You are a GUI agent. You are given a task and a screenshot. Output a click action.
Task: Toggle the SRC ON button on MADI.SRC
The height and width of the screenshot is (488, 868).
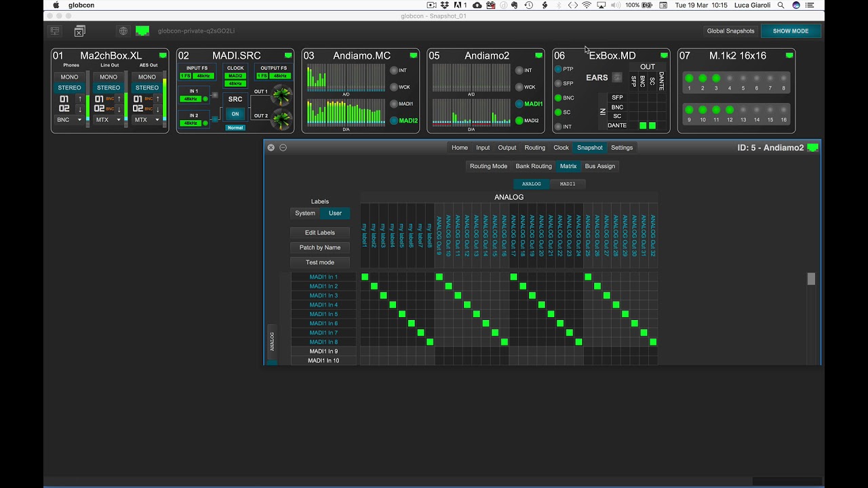coord(235,114)
